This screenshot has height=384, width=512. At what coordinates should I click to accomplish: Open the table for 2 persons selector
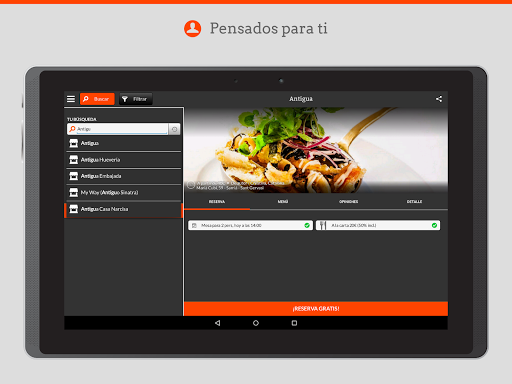[250, 225]
